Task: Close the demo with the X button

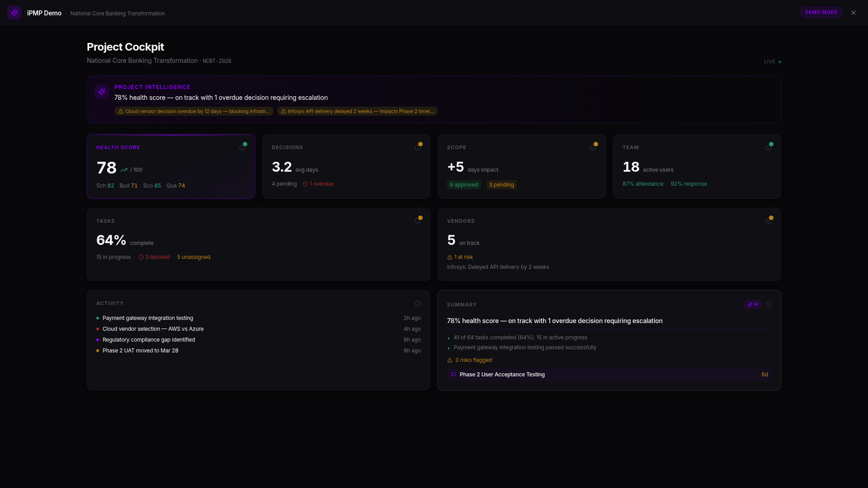Action: (854, 13)
